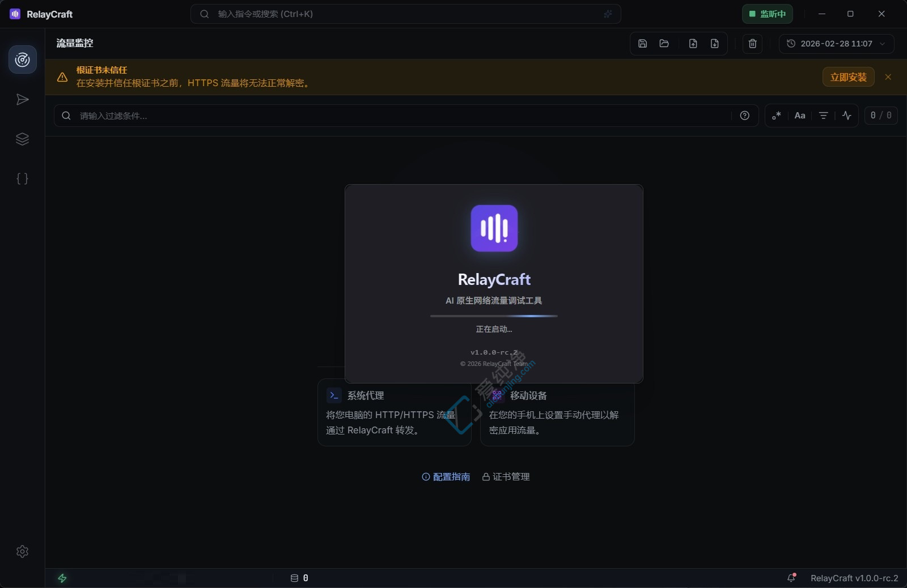907x588 pixels.
Task: Click 立即安装 to install root certificate
Action: coord(848,77)
